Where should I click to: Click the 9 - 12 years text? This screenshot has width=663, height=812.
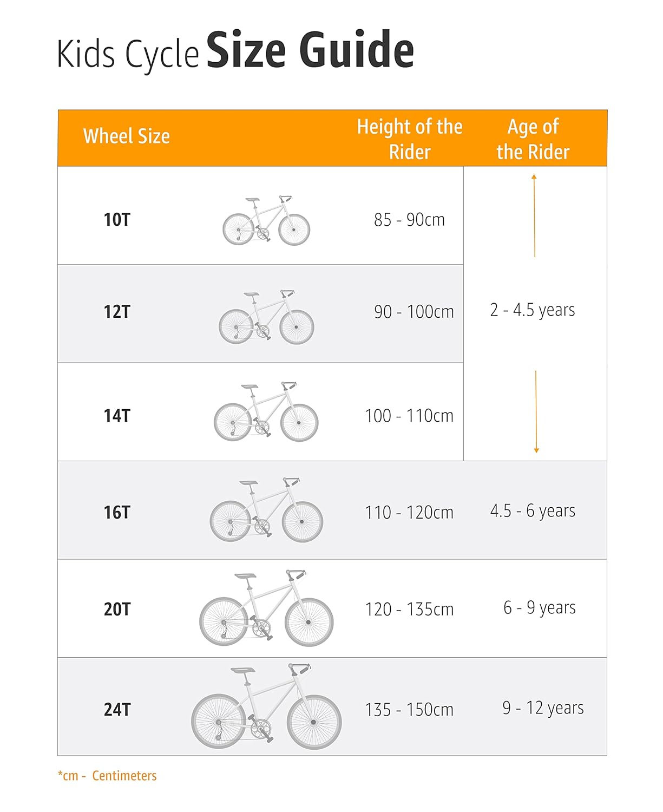(x=543, y=708)
